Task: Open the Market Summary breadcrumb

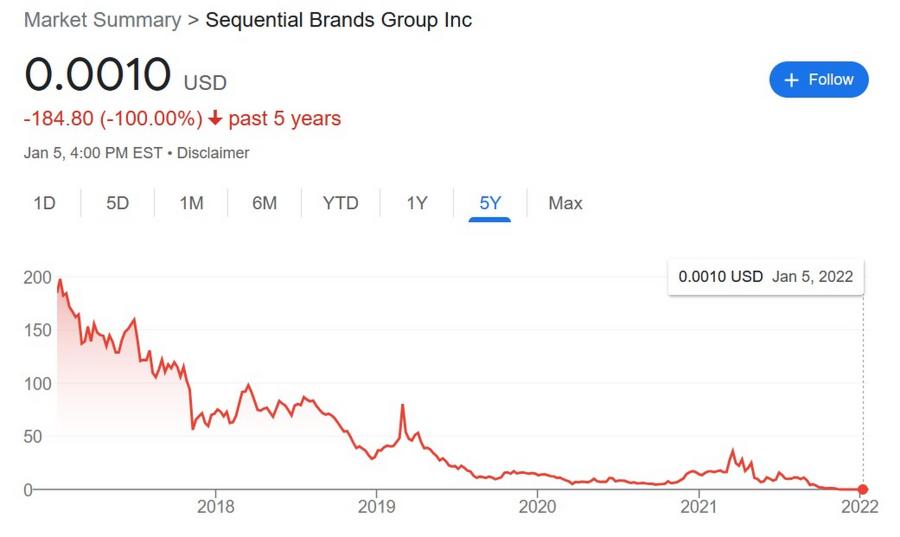Action: tap(103, 20)
